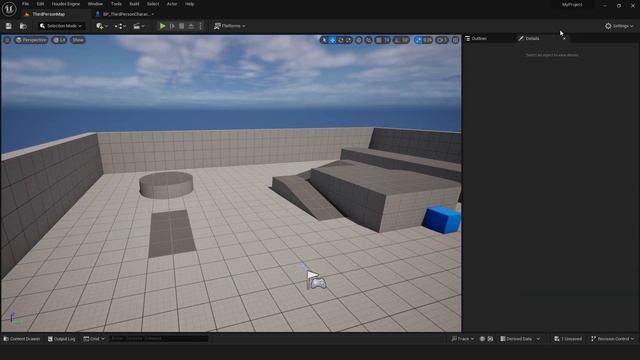The height and width of the screenshot is (360, 640).
Task: Select the cylinder mesh in the viewport
Action: pos(166,185)
